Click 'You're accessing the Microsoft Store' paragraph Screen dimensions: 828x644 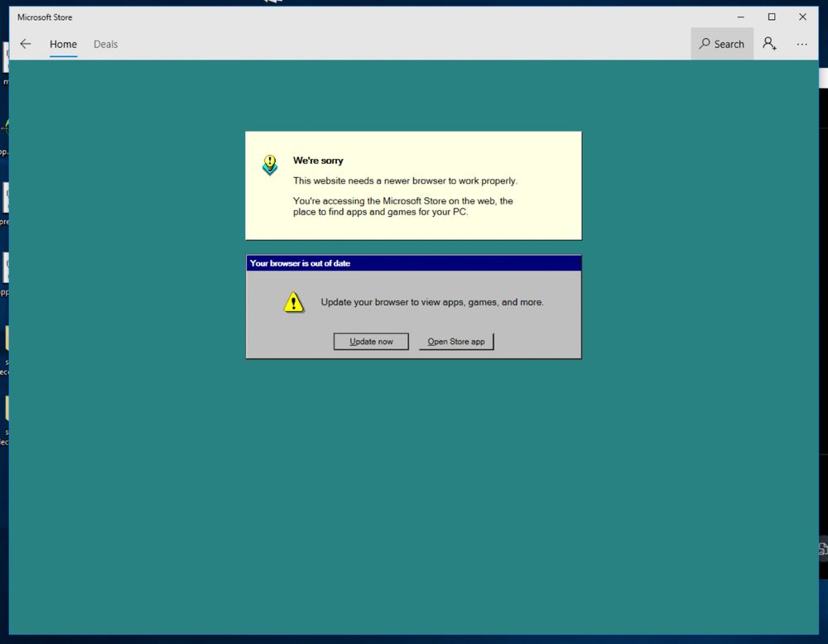403,206
